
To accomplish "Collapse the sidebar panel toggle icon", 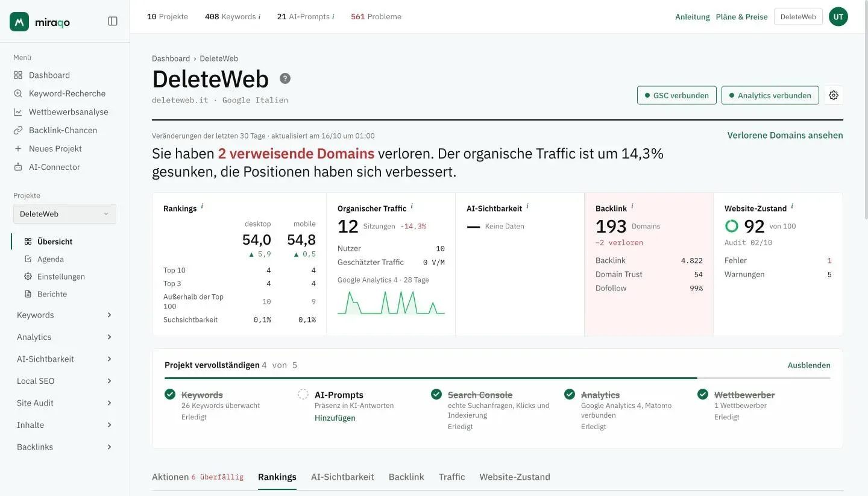I will tap(113, 21).
